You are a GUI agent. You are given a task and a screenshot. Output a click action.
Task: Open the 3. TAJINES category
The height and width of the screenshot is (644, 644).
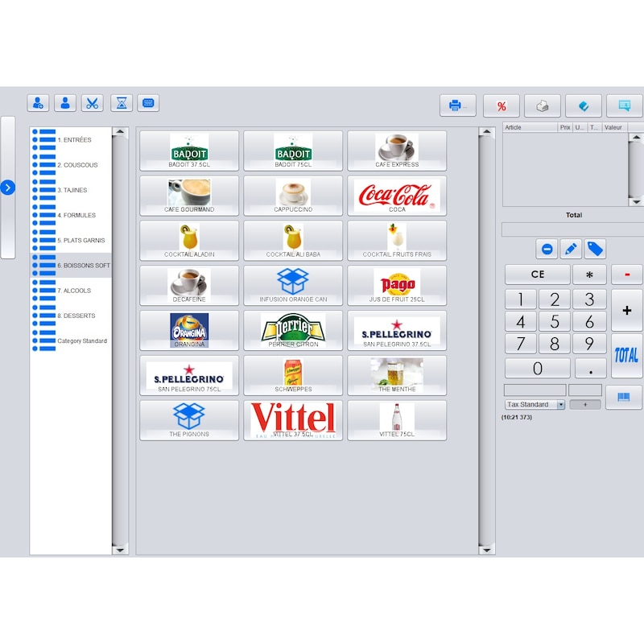(x=71, y=190)
